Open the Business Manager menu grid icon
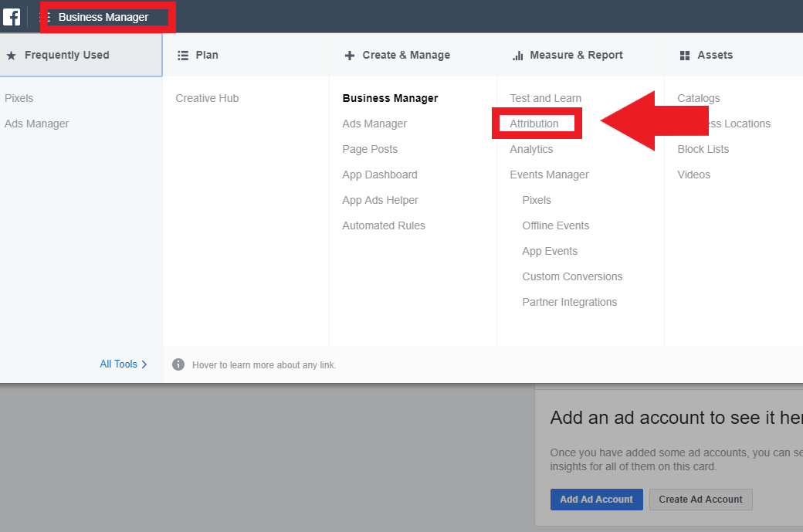The height and width of the screenshot is (532, 803). pyautogui.click(x=45, y=17)
